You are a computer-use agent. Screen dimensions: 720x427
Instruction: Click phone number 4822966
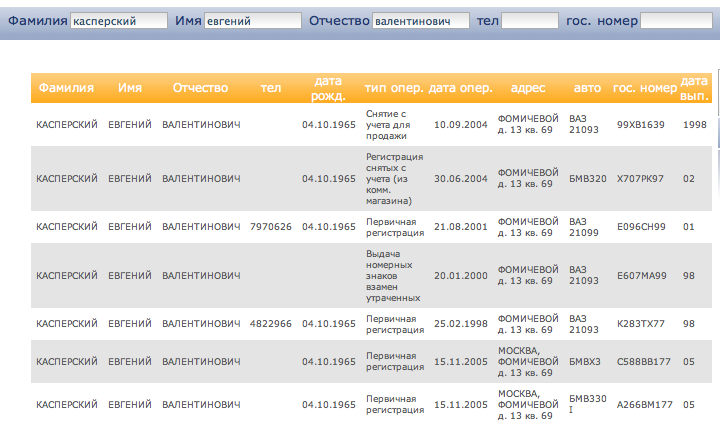tap(271, 324)
